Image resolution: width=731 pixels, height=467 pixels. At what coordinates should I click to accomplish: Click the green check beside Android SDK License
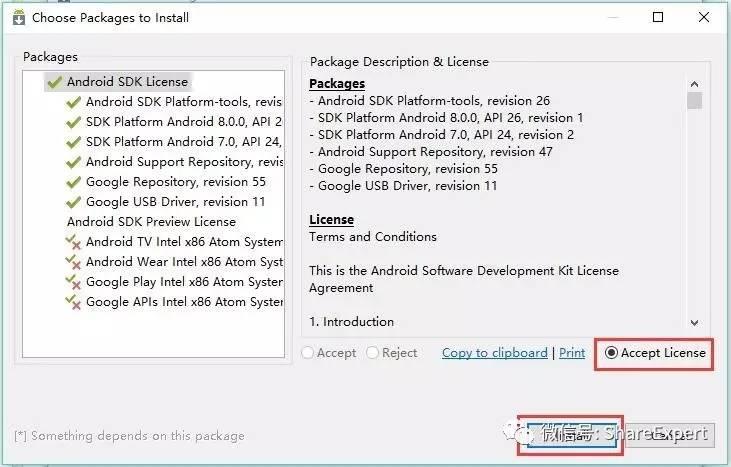[x=54, y=82]
